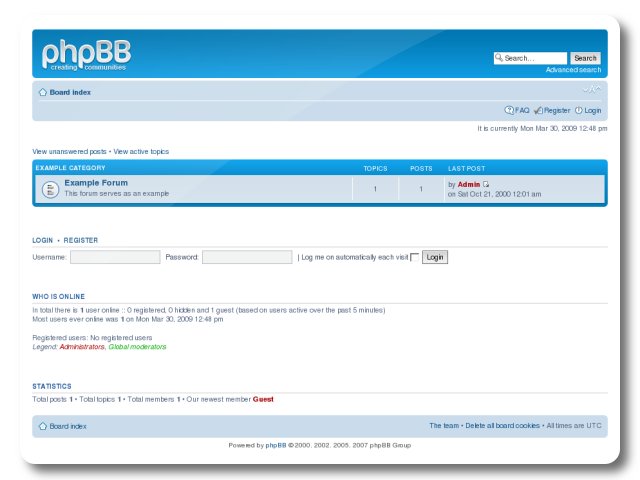640x480 pixels.
Task: Click the FAQ help icon
Action: click(509, 110)
